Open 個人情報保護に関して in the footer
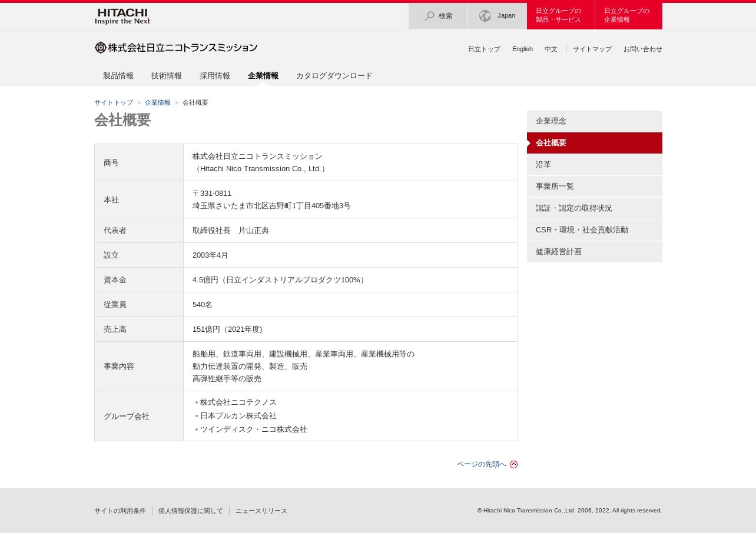Screen dimensions: 756x533 [191, 511]
